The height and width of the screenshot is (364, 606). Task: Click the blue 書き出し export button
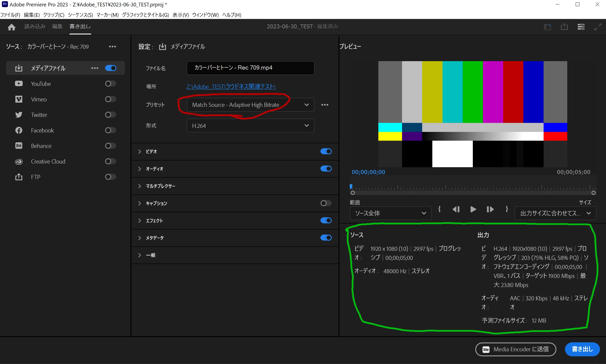pyautogui.click(x=582, y=349)
